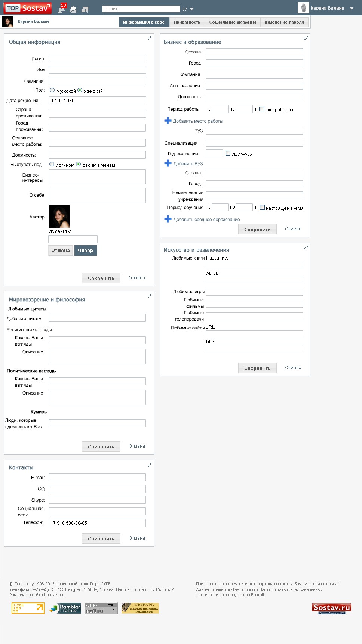Viewport: 362px width, 644px height.
Task: Focus the Дата рождения field with 17.05.1980
Action: 98,101
